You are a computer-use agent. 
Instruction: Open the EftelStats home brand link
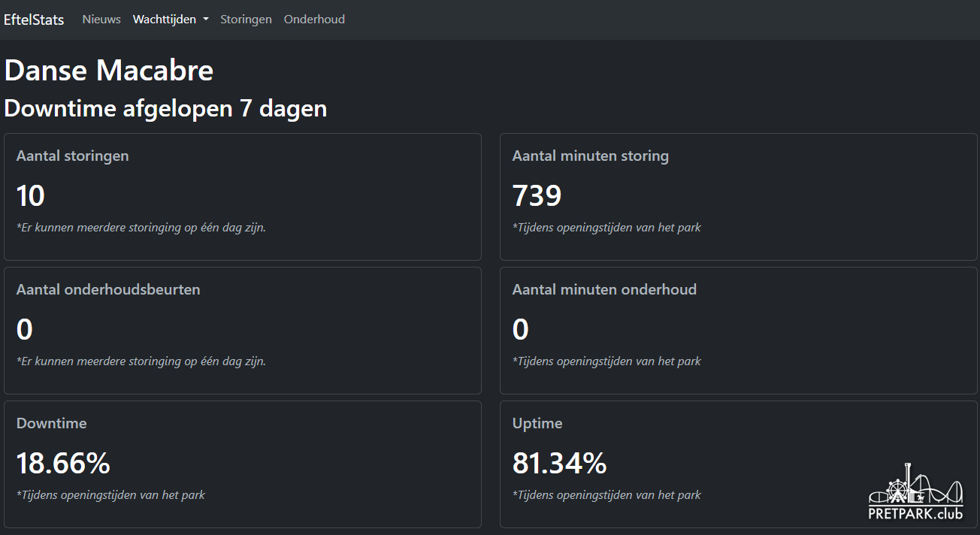click(34, 20)
